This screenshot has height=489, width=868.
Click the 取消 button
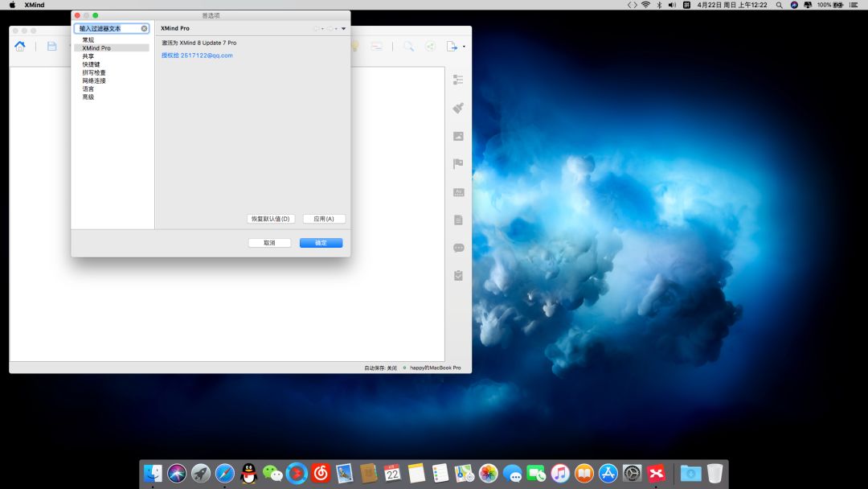click(269, 243)
